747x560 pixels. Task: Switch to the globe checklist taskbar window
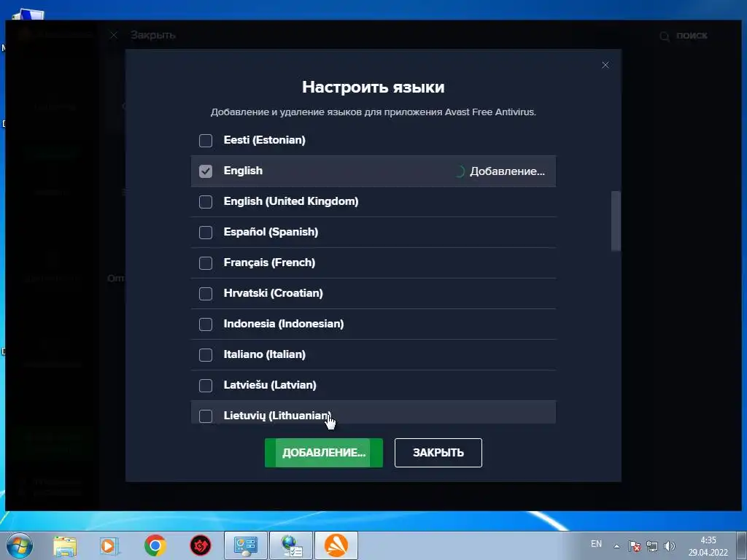pos(291,545)
